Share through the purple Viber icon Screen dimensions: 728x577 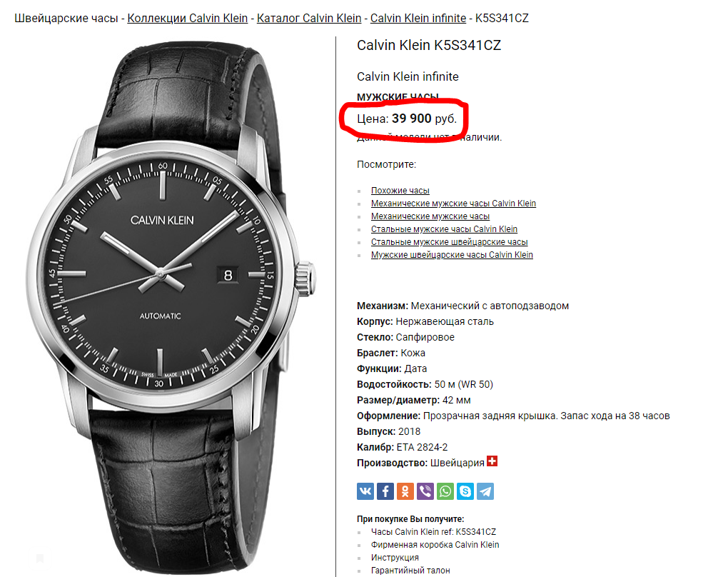tap(425, 491)
